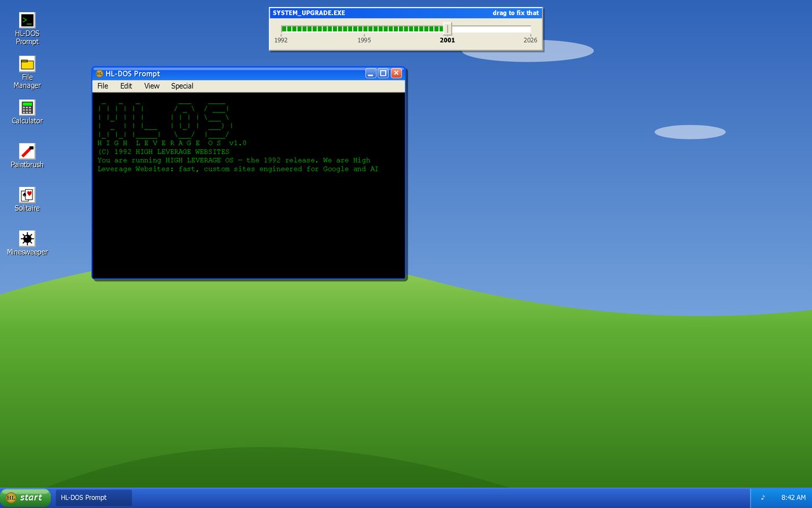Screen dimensions: 812x508
Task: Open the View menu in HL-DOS Prompt
Action: (151, 86)
